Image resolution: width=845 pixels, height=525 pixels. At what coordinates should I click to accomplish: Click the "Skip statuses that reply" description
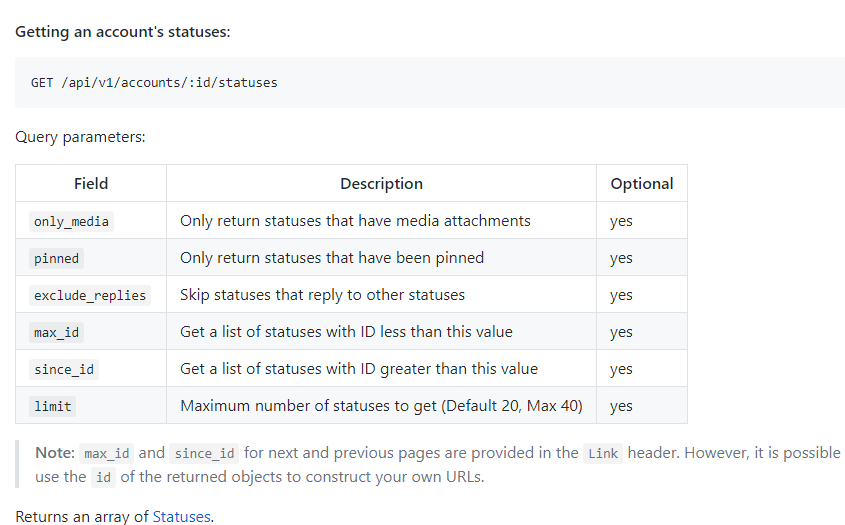coord(322,295)
